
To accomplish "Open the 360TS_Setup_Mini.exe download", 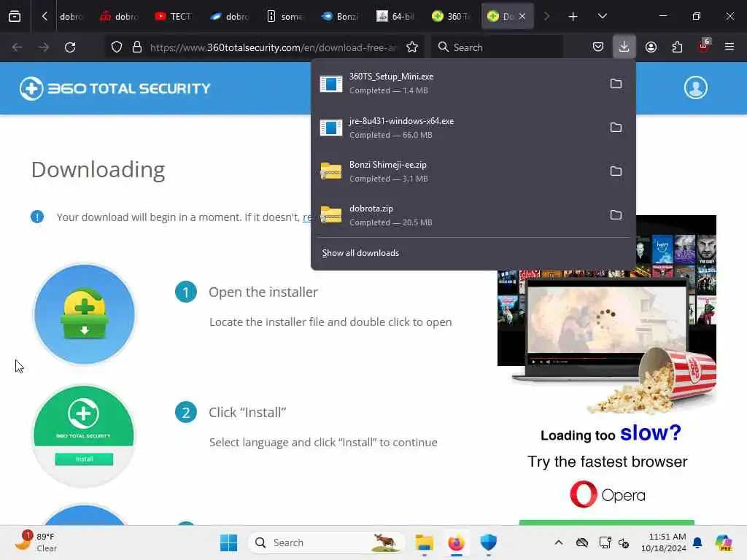I will (x=457, y=83).
